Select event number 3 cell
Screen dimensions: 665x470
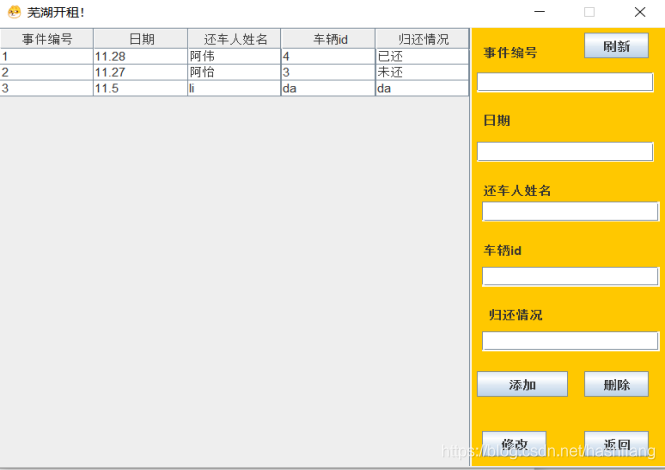[x=47, y=88]
